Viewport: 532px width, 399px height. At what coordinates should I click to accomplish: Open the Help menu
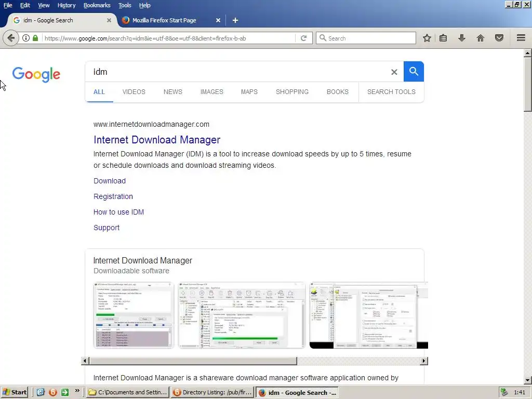144,5
